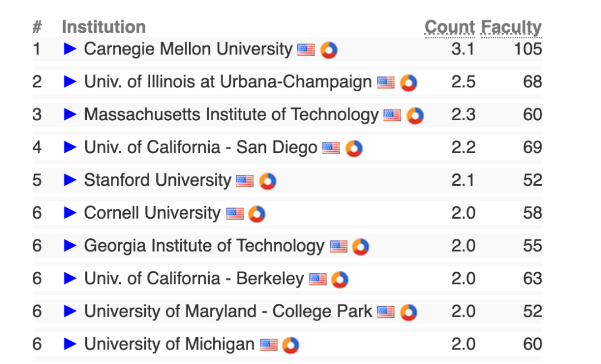The width and height of the screenshot is (601, 364).
Task: Open the Cornell University pie chart icon
Action: tap(257, 214)
